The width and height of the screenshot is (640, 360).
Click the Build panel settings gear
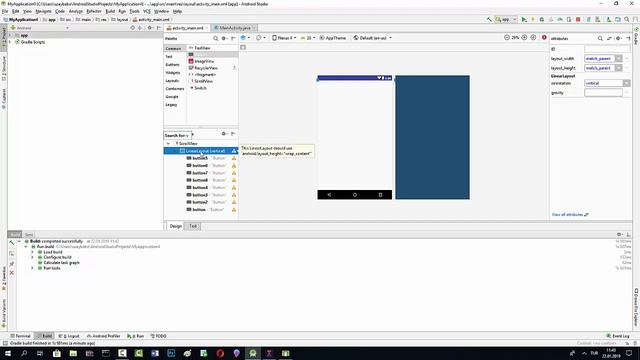pyautogui.click(x=619, y=235)
